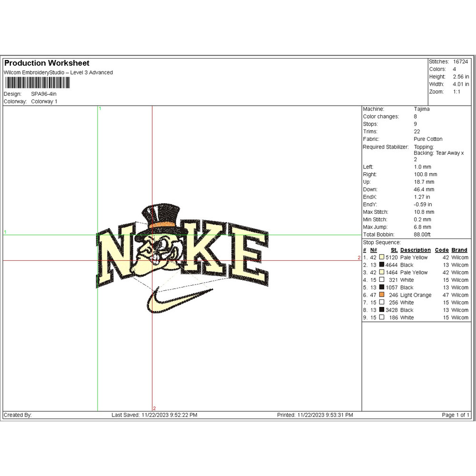Screen dimensions: 476x476
Task: Click the Page 1 of 1 footer text
Action: point(456,415)
